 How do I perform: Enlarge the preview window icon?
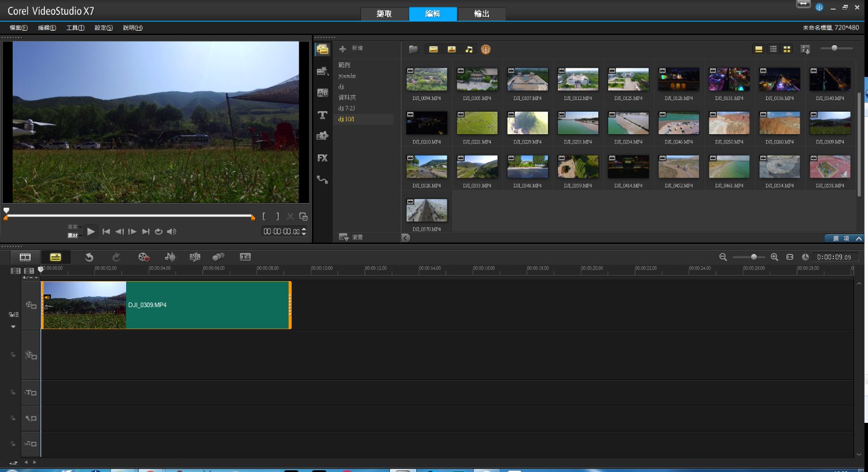click(x=303, y=216)
